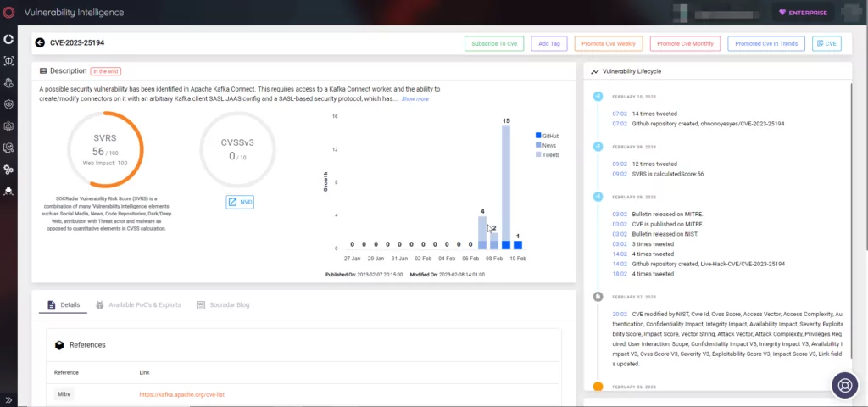The image size is (868, 407).
Task: Open the search magnifier icon in the sidebar
Action: (8, 148)
